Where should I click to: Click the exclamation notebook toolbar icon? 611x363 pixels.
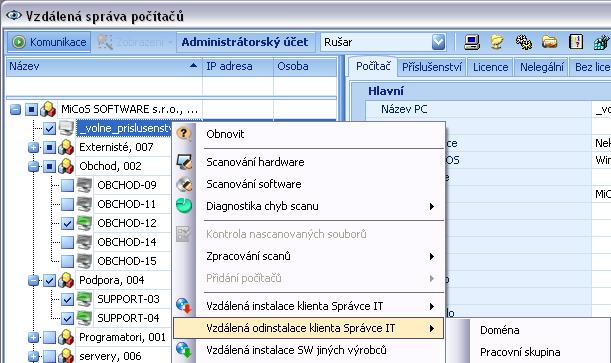coord(576,42)
